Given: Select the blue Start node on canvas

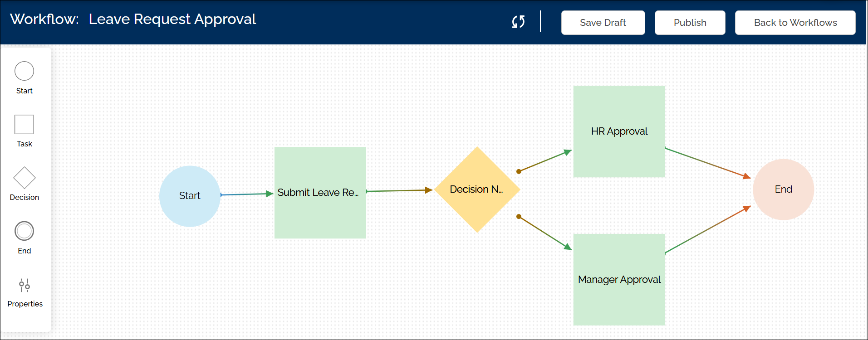Looking at the screenshot, I should coord(190,196).
